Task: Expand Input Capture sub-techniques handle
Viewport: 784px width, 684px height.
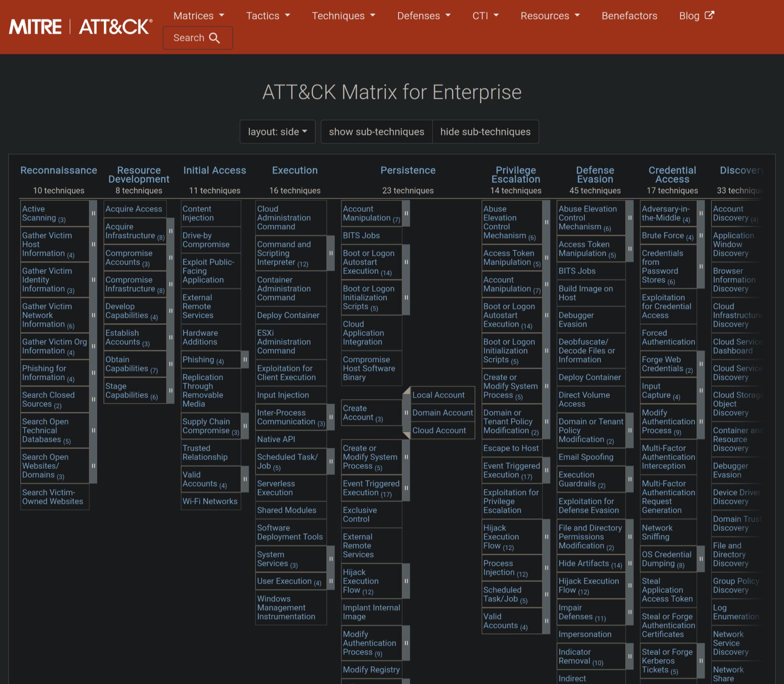Action: click(x=701, y=390)
